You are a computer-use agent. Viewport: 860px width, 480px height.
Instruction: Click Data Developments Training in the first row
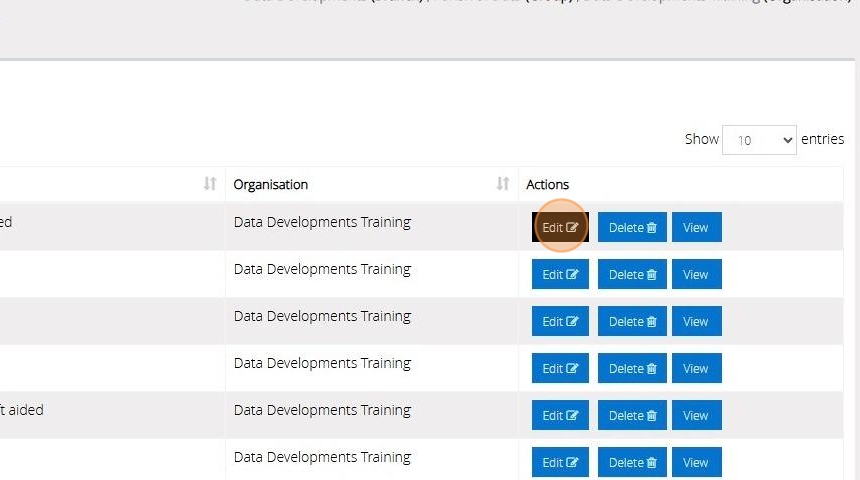[322, 222]
